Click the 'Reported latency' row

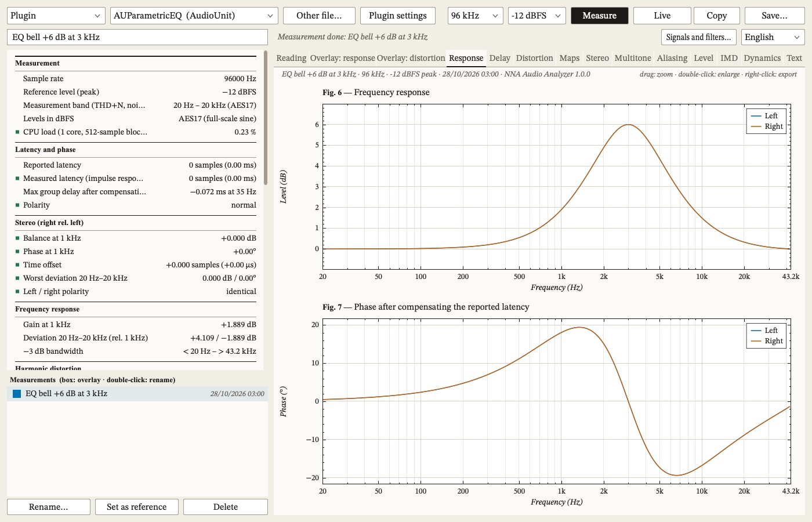pos(136,165)
